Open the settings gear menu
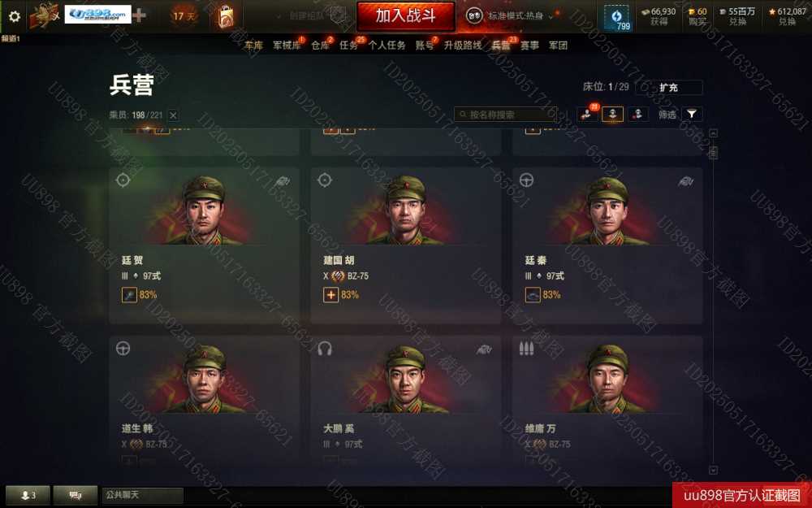This screenshot has width=812, height=508. pos(14,16)
